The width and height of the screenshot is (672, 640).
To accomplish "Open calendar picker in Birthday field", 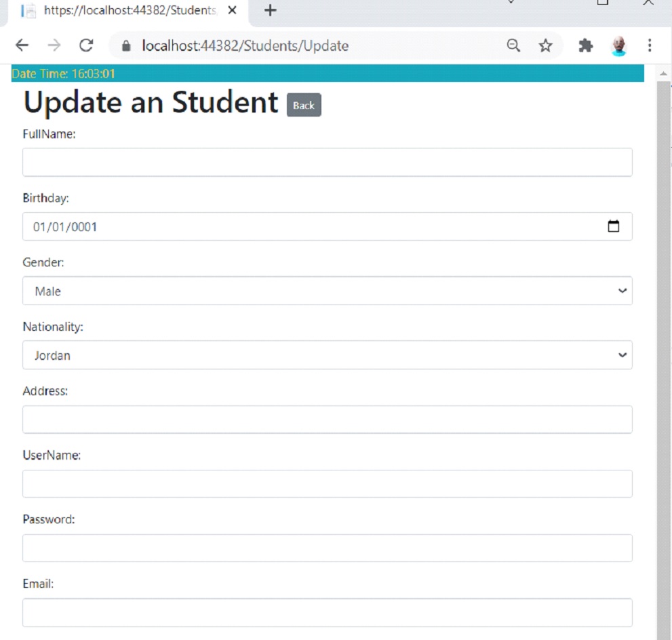I will 613,226.
